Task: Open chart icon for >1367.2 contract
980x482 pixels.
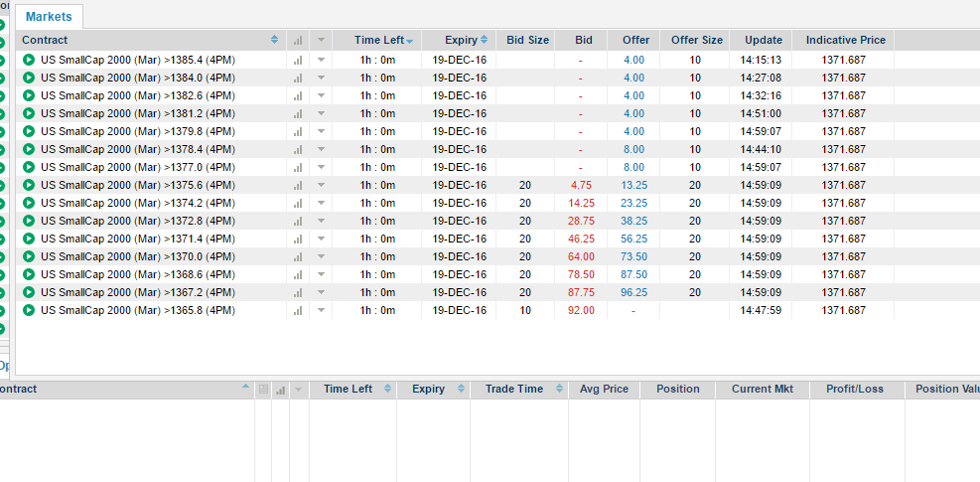Action: click(298, 292)
